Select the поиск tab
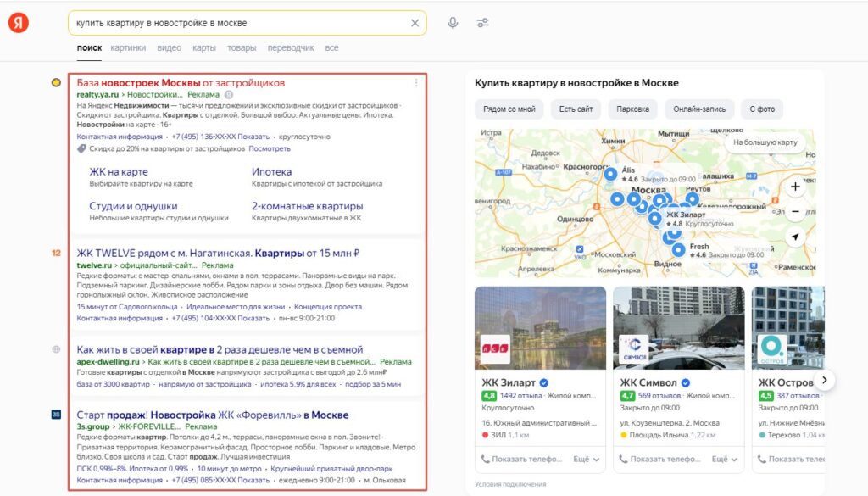Screen dimensions: 868x496 [x=89, y=48]
